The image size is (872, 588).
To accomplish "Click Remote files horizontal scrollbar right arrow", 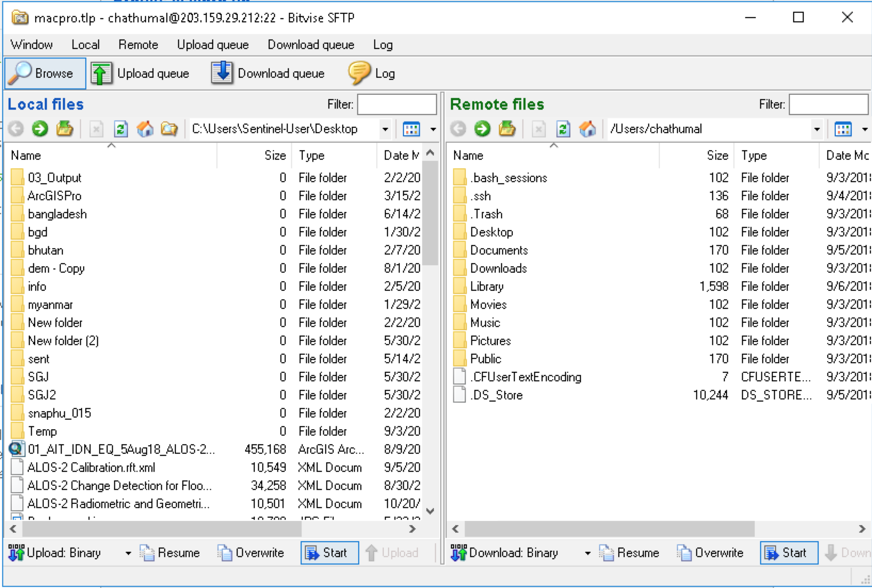I will pos(862,529).
